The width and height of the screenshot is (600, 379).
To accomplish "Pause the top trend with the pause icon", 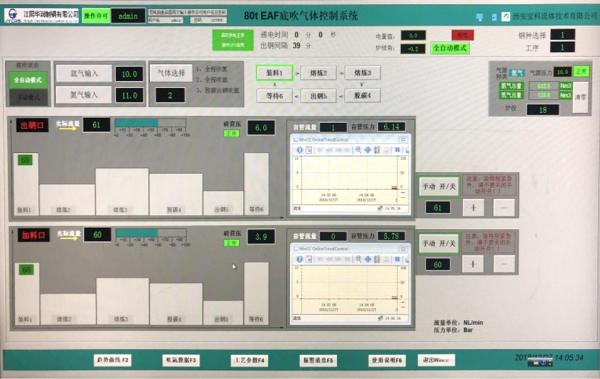I will coord(397,150).
